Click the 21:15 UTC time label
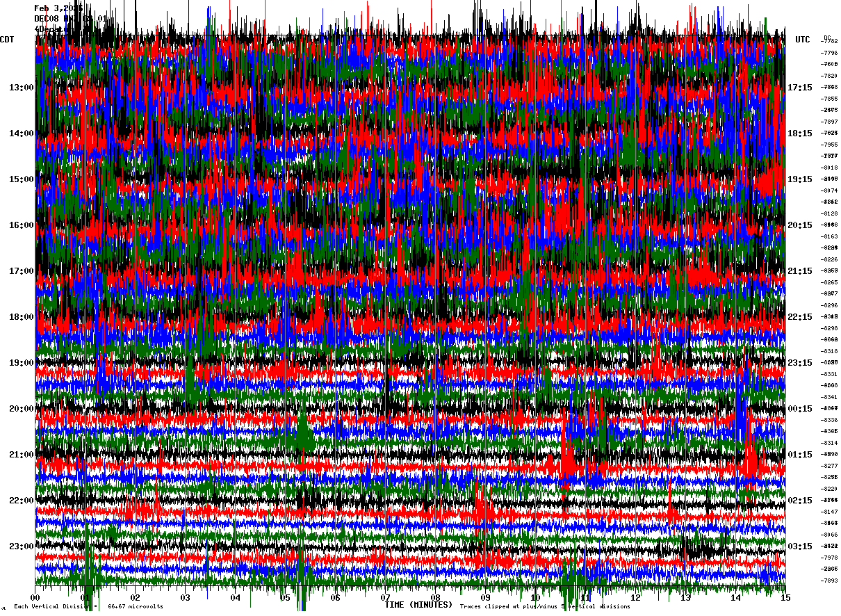The height and width of the screenshot is (616, 841). pyautogui.click(x=800, y=271)
